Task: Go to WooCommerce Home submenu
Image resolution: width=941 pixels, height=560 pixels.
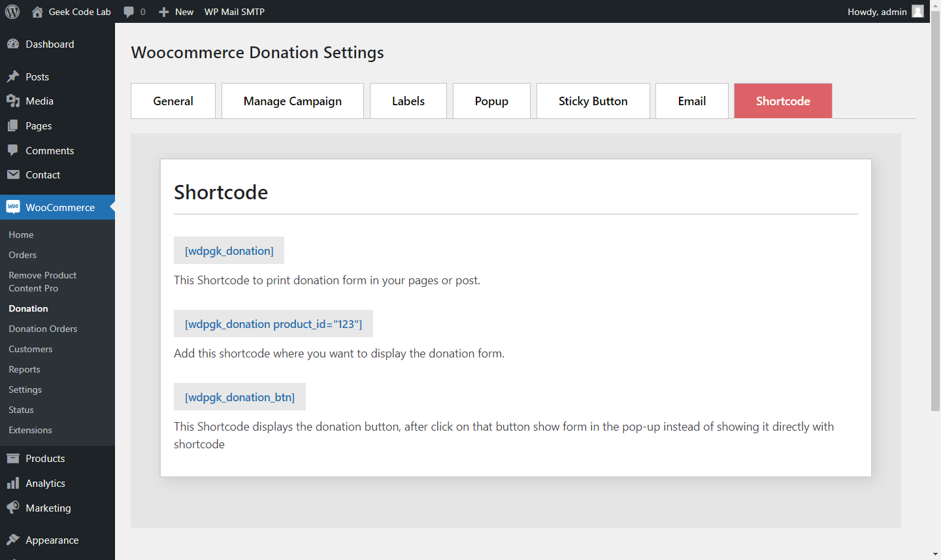Action: point(21,235)
